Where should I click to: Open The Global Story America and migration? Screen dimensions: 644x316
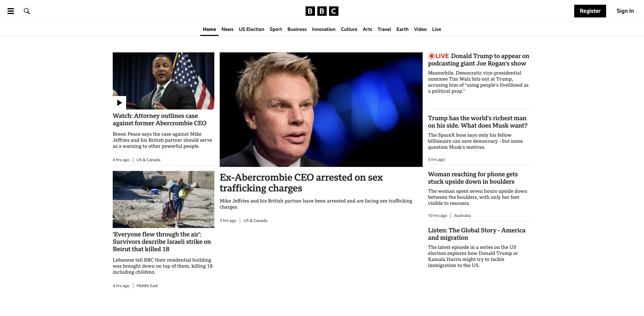click(x=477, y=234)
